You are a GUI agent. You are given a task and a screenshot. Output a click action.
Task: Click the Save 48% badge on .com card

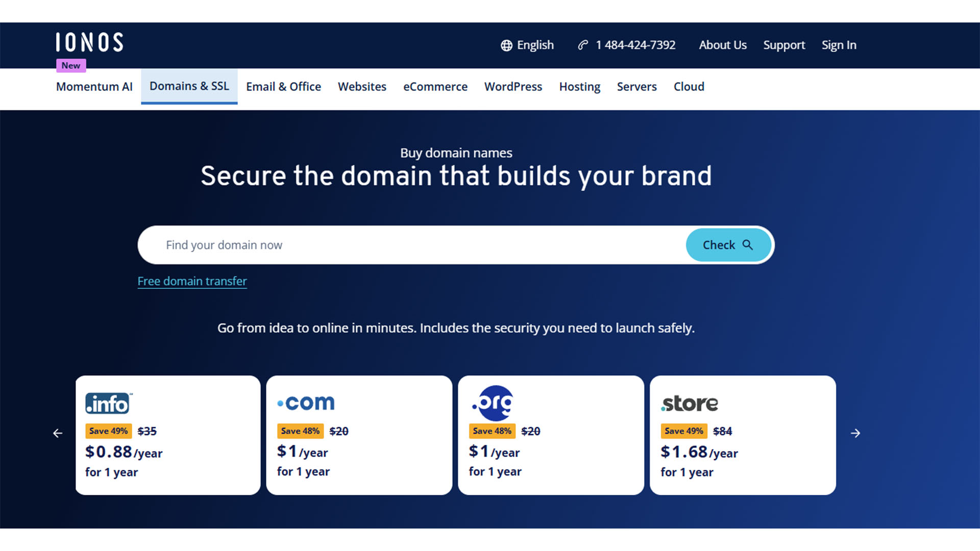click(300, 431)
